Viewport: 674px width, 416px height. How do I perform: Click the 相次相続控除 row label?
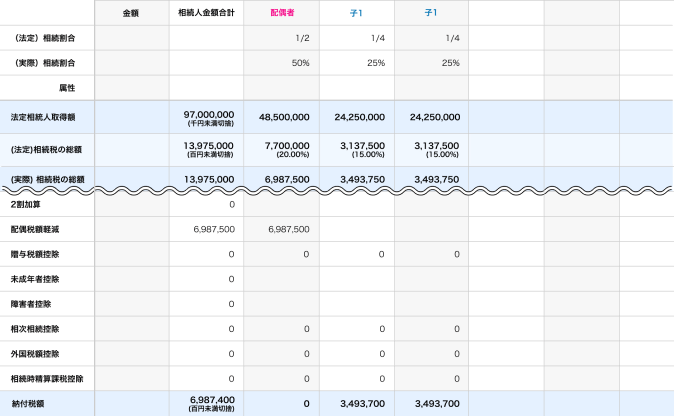coord(35,329)
